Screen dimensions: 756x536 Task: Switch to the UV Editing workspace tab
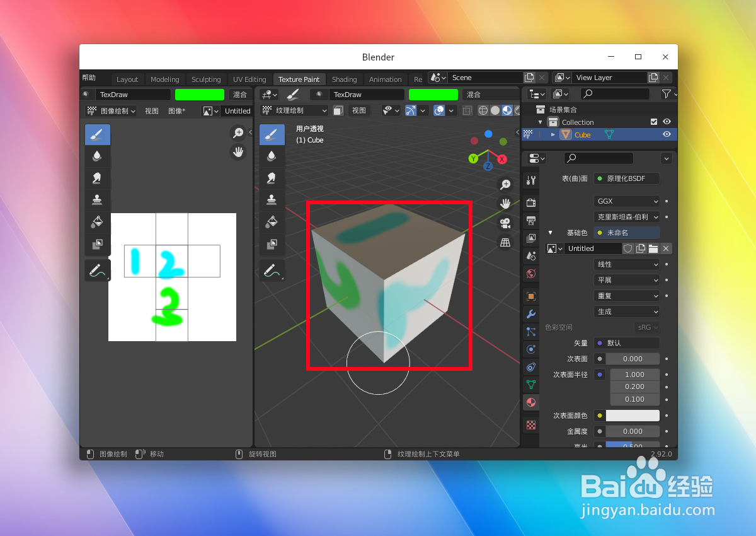pyautogui.click(x=249, y=79)
